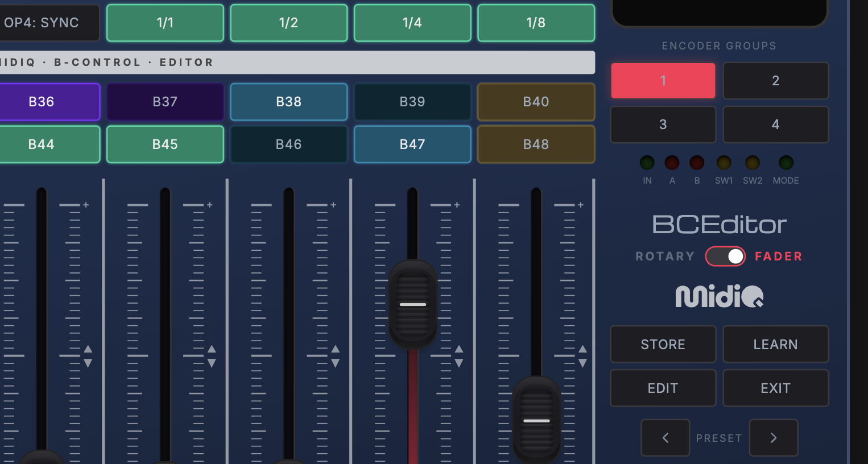Toggle the B45 pad button
Viewport: 868px width, 464px height.
(x=165, y=144)
